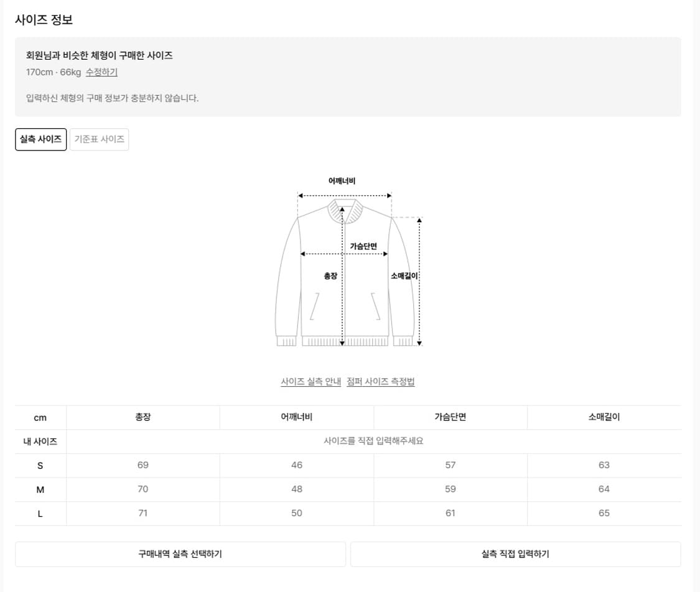
Task: Select the size S row
Action: pos(40,465)
